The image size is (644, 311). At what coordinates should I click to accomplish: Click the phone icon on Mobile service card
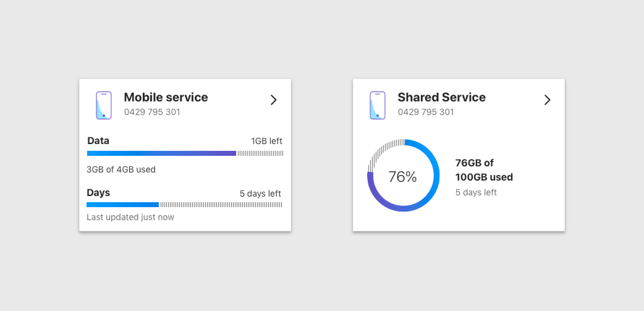(x=104, y=105)
